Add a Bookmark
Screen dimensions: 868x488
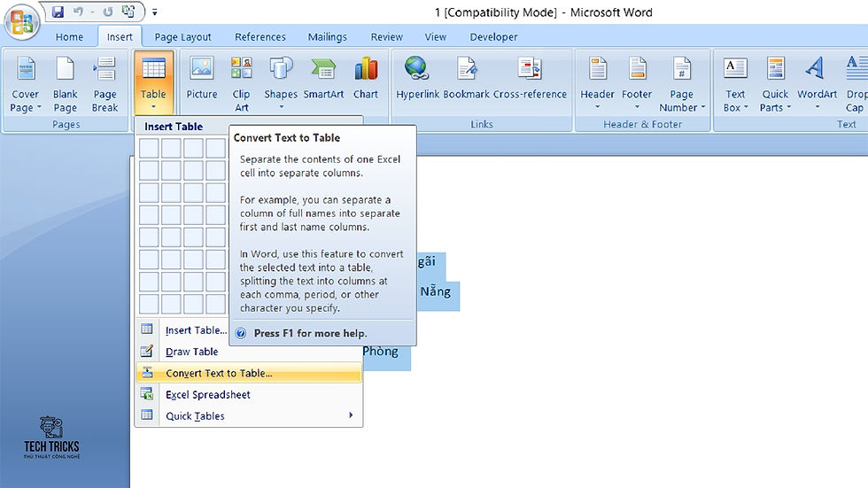(466, 79)
